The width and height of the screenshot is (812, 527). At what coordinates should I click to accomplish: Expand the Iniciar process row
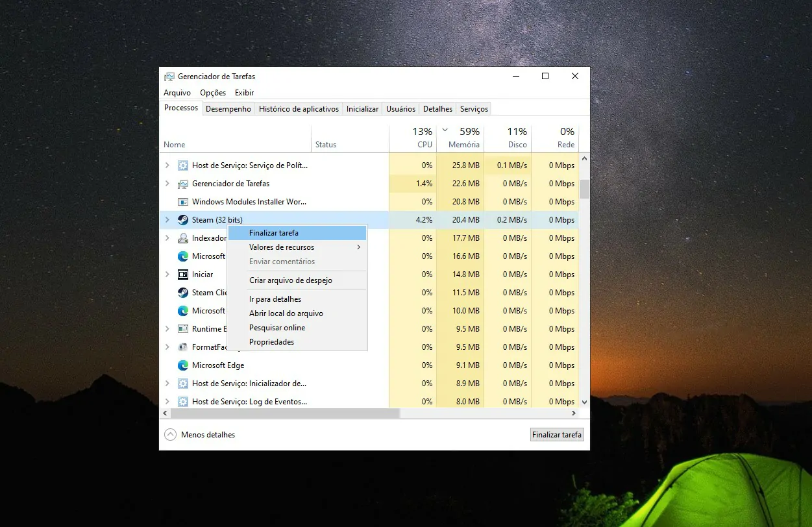(167, 275)
